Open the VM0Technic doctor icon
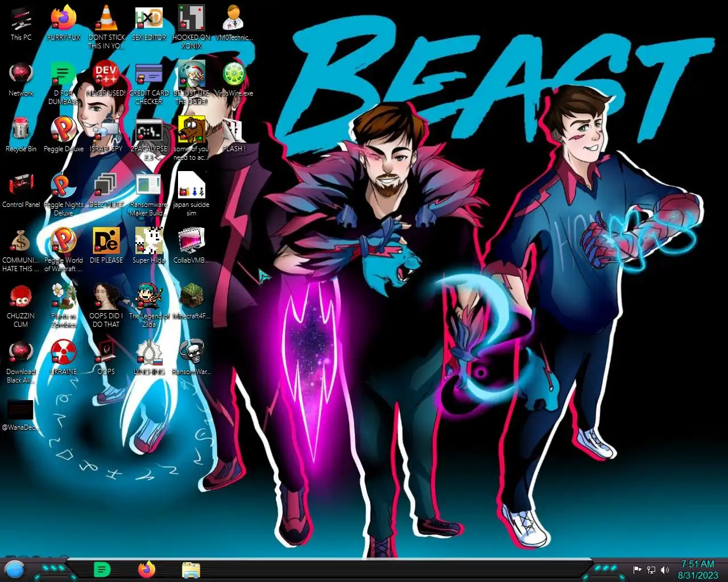The image size is (728, 582). click(234, 24)
